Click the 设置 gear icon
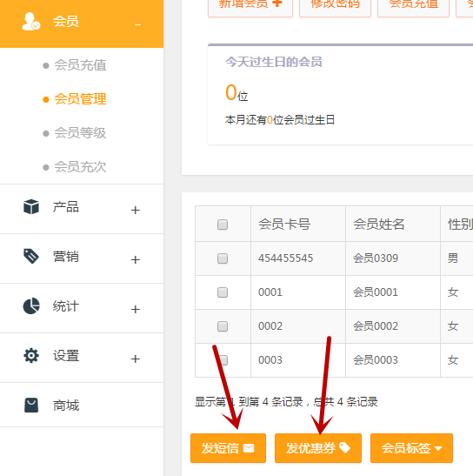This screenshot has width=473, height=476. (x=31, y=356)
